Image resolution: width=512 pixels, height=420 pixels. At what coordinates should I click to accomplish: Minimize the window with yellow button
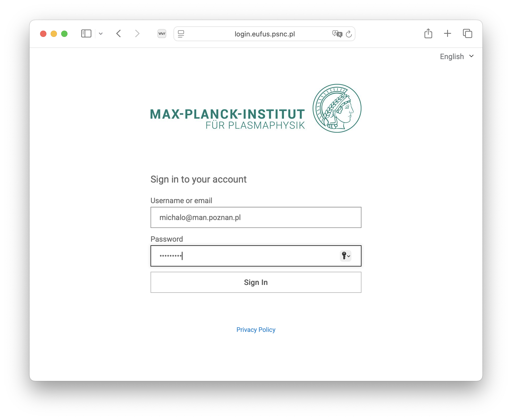point(54,34)
